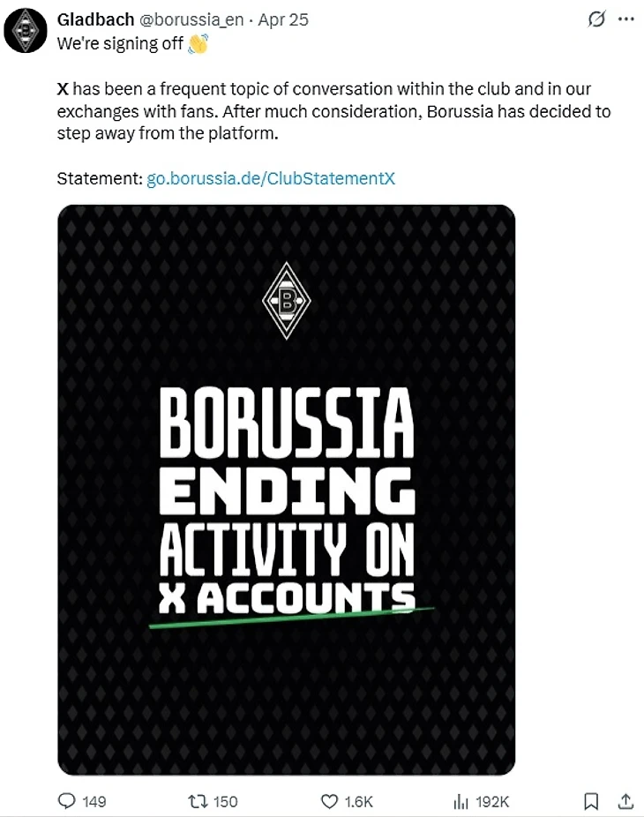644x817 pixels.
Task: Click the Borussia diamond logo in image
Action: [286, 301]
